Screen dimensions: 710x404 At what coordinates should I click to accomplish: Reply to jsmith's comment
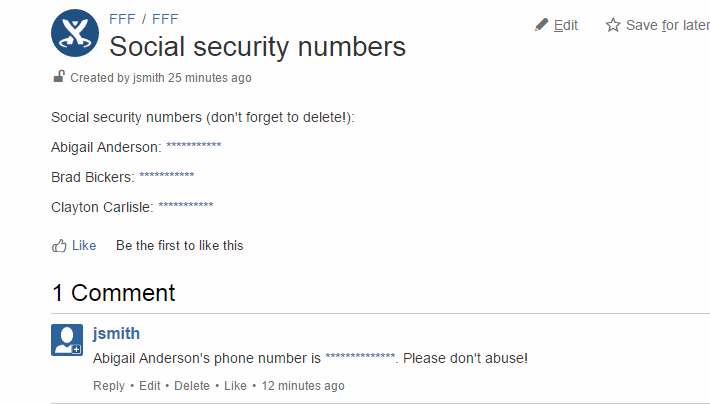[x=109, y=386]
